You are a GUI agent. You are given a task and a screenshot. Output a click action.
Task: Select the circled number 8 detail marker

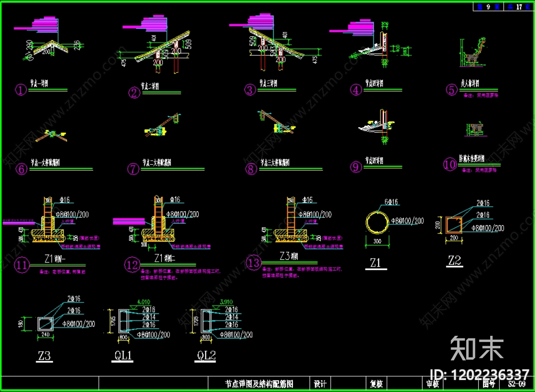click(251, 169)
